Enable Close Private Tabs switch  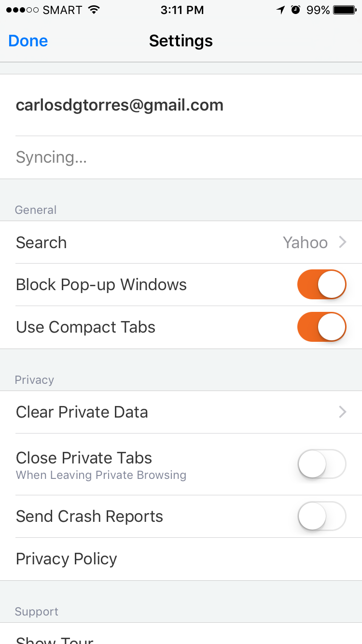(322, 464)
